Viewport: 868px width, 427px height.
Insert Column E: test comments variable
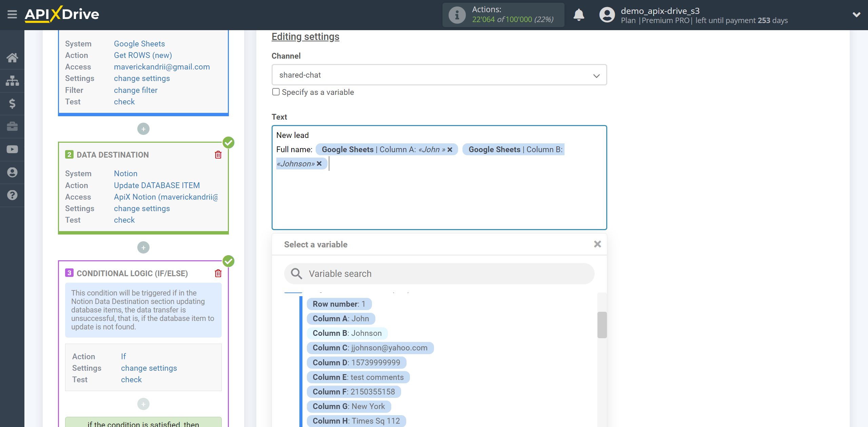tap(358, 377)
